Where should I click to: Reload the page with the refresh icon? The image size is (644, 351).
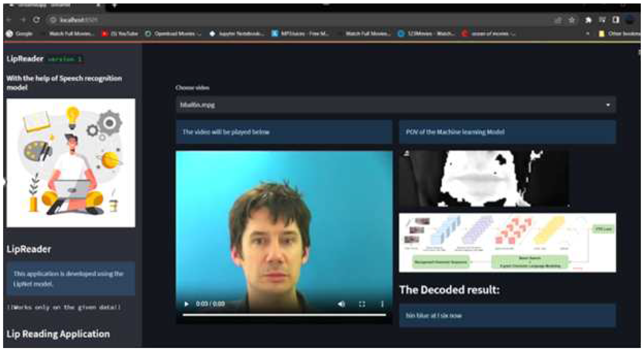37,20
